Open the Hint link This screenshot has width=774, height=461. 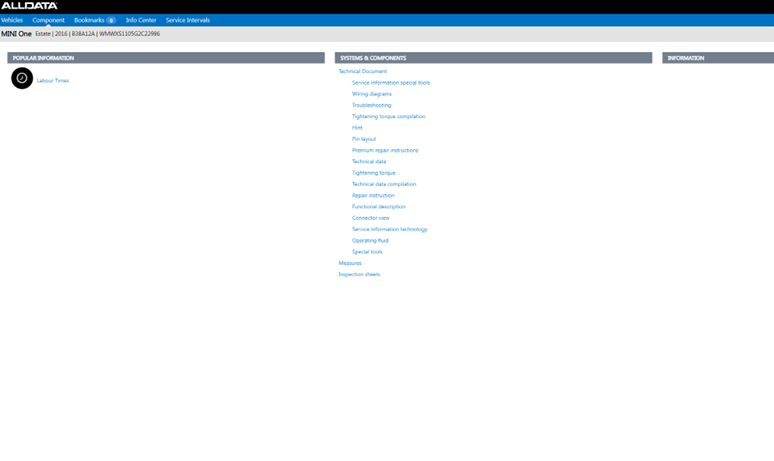point(357,127)
